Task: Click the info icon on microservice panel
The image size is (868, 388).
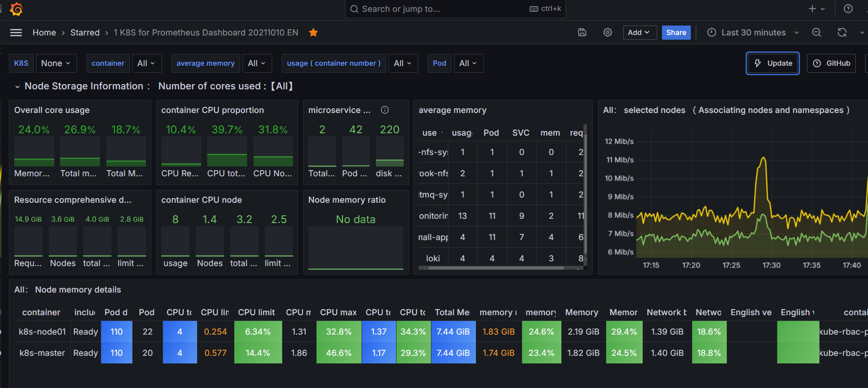Action: click(385, 110)
